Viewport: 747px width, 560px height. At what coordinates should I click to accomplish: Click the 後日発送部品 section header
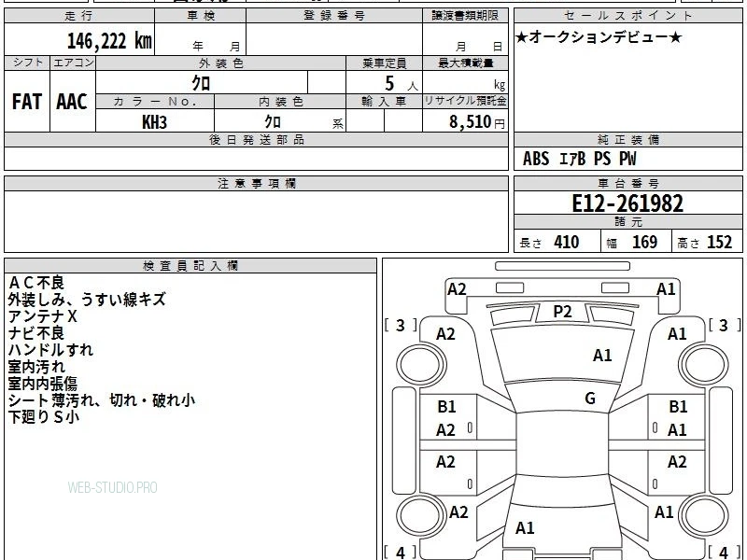256,139
